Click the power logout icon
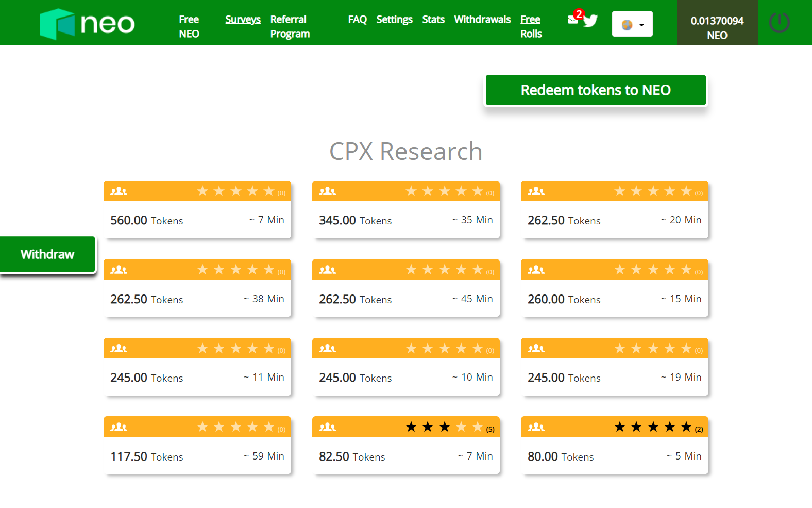This screenshot has width=812, height=508. coord(779,23)
